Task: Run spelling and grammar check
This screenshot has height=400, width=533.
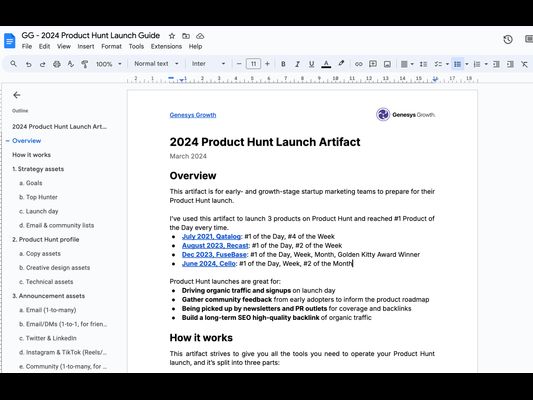Action: (71, 64)
